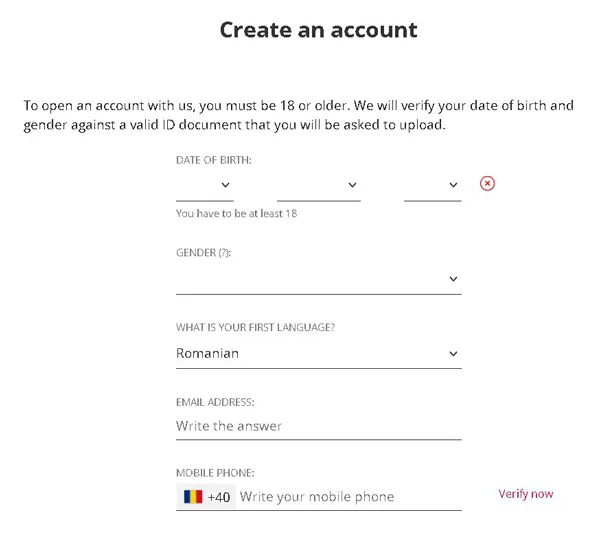
Task: Focus the Email Address input field
Action: [319, 426]
